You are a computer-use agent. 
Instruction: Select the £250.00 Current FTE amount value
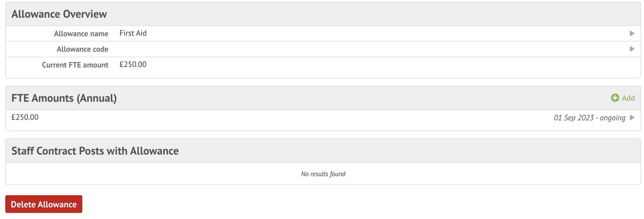tap(133, 65)
